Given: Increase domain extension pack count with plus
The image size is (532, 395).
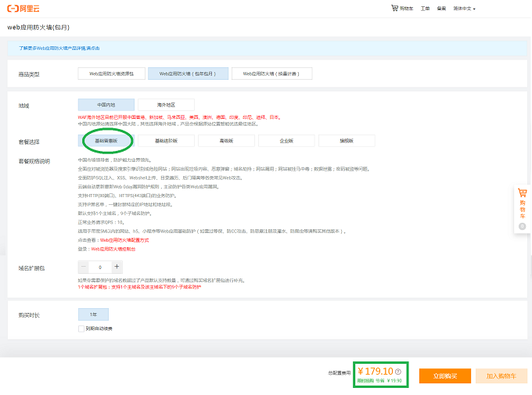Looking at the screenshot, I should click(117, 267).
